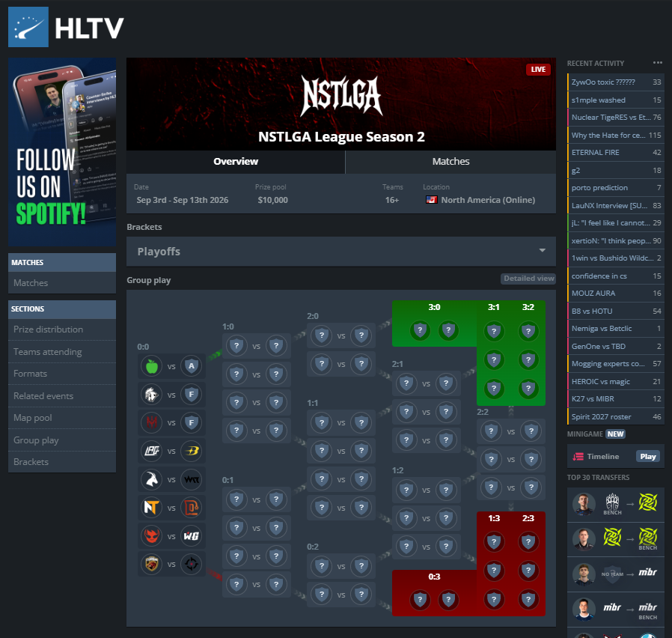
Task: Click the NT orange-white team logo
Action: [152, 508]
